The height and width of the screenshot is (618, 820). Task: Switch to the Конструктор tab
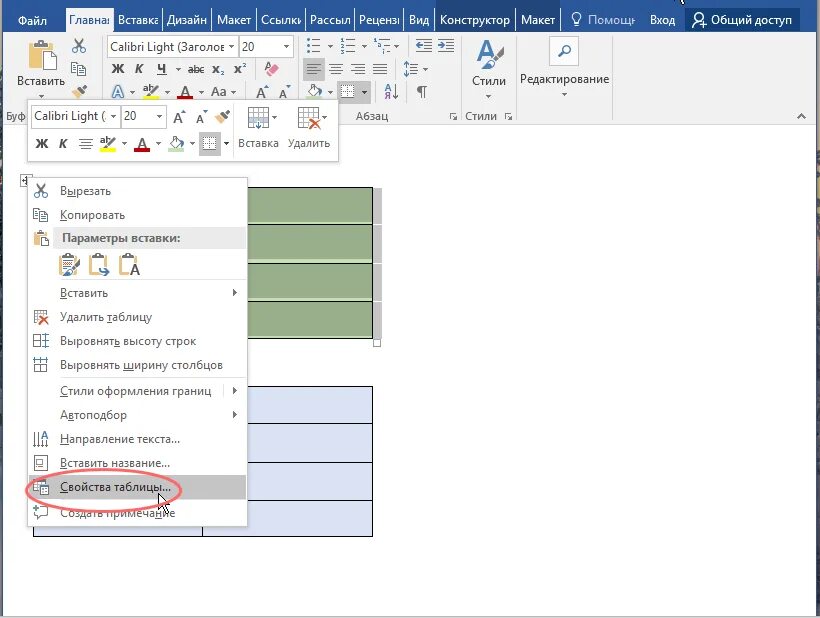point(474,20)
